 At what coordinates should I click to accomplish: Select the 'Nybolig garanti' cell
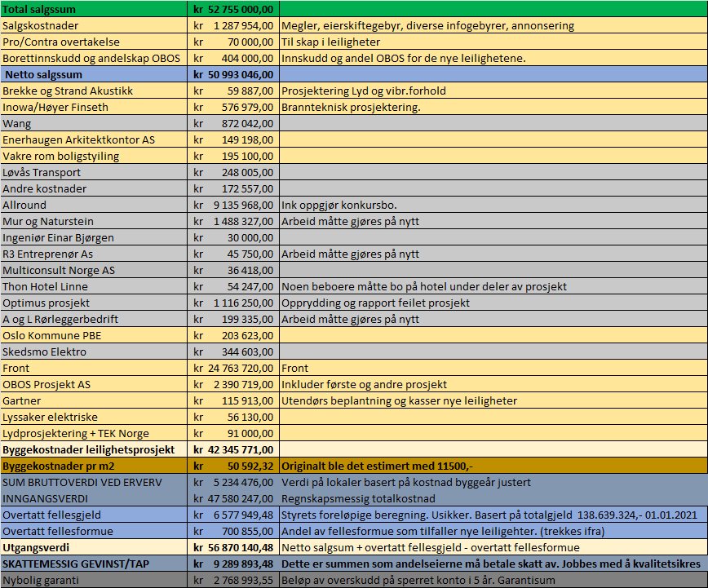94,580
